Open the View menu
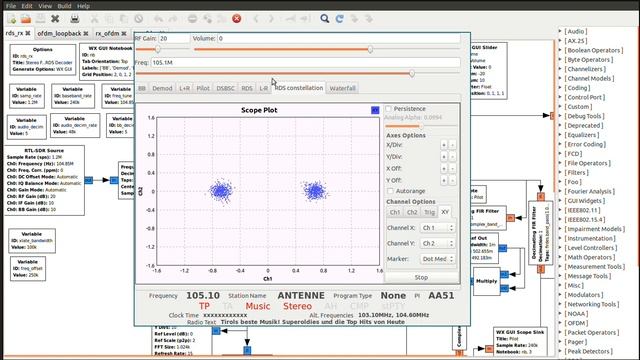The width and height of the screenshot is (640, 360). [45, 6]
